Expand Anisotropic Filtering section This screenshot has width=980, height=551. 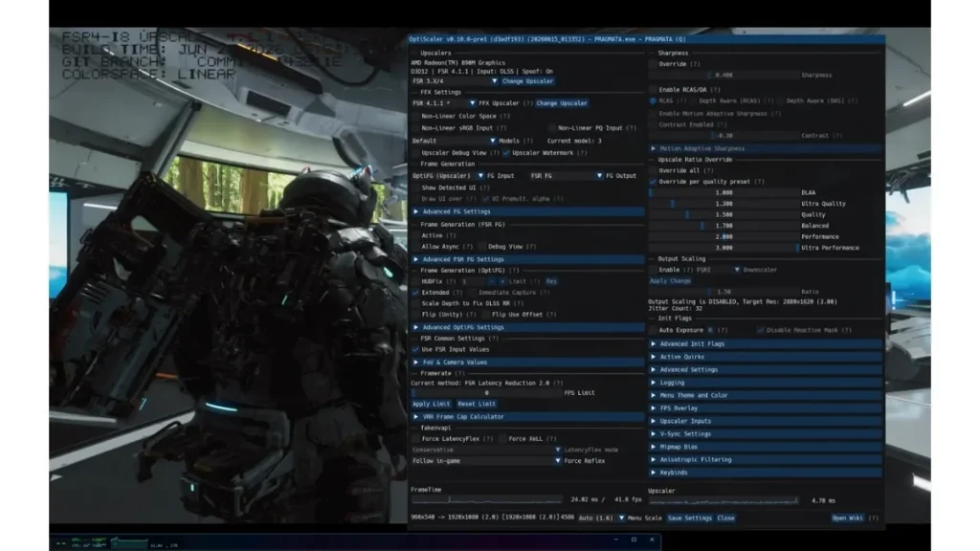[765, 460]
